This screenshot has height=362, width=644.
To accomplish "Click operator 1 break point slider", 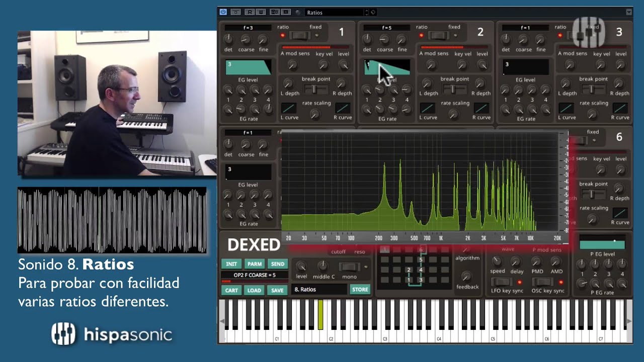I will pyautogui.click(x=315, y=89).
